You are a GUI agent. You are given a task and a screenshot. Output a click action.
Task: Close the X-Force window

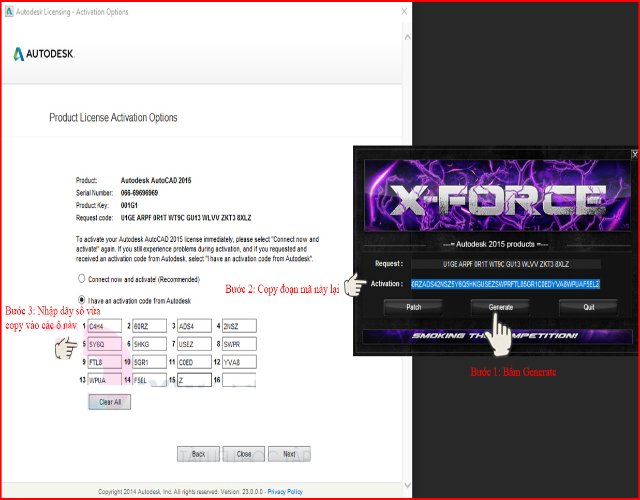click(635, 154)
